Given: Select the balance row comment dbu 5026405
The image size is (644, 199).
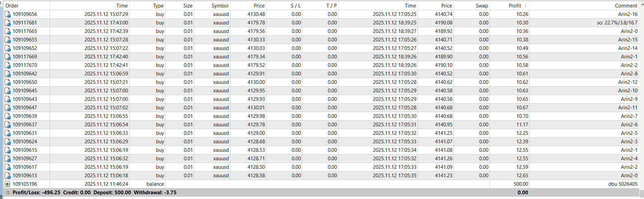Looking at the screenshot, I should [623, 184].
